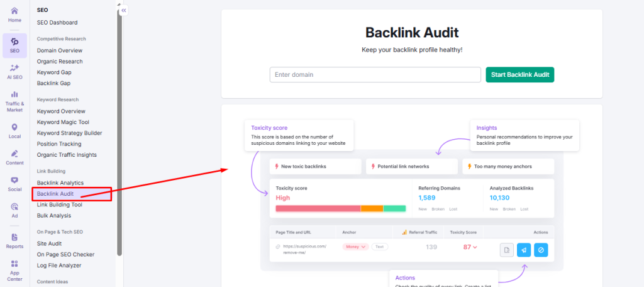
Task: Click the Anchor column header
Action: click(x=348, y=232)
